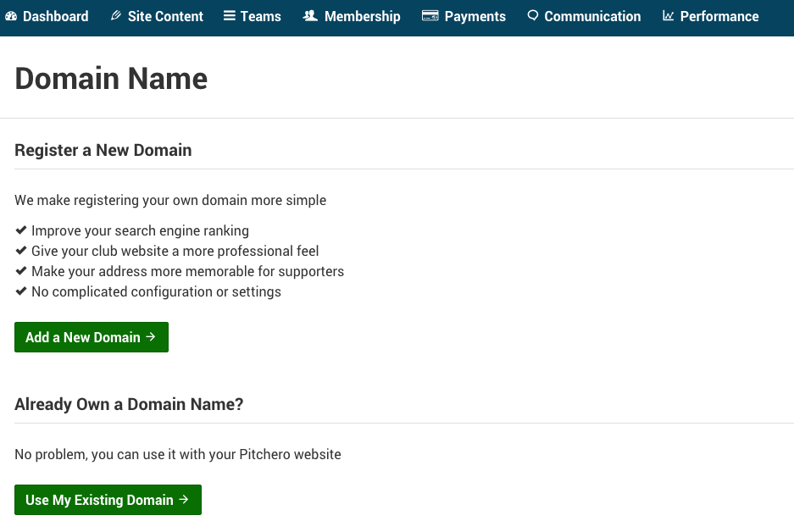Open the Performance menu

pos(711,16)
